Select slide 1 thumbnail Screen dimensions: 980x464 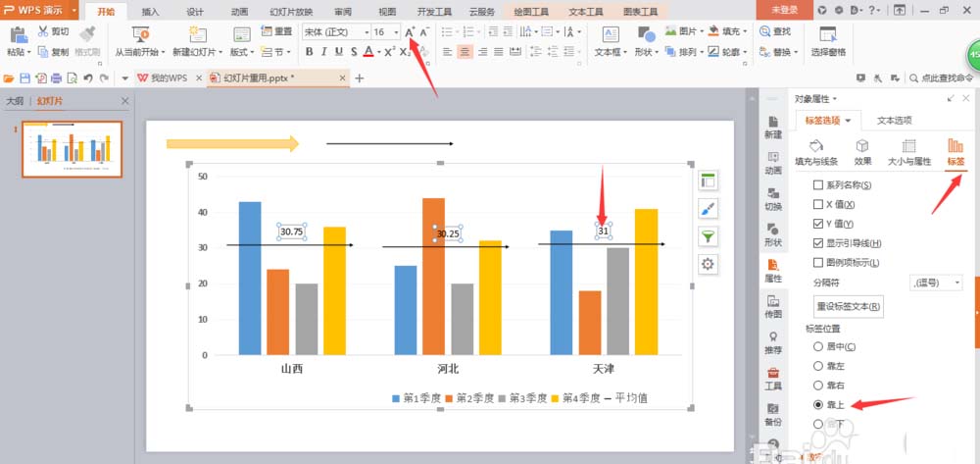coord(72,149)
